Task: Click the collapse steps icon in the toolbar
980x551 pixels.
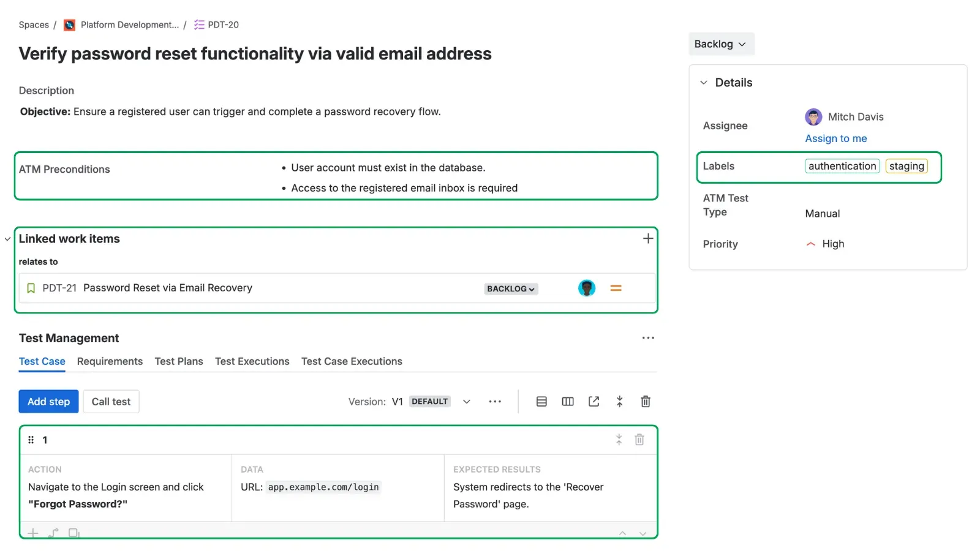Action: pos(619,402)
